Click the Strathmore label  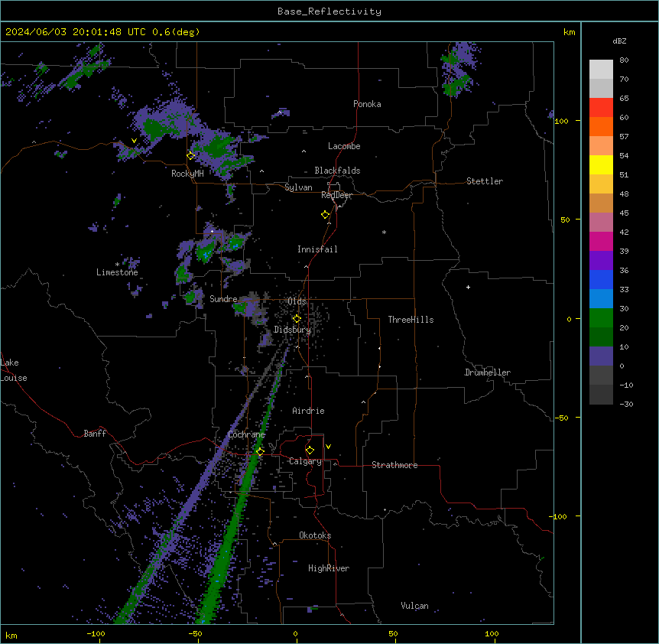pos(394,465)
